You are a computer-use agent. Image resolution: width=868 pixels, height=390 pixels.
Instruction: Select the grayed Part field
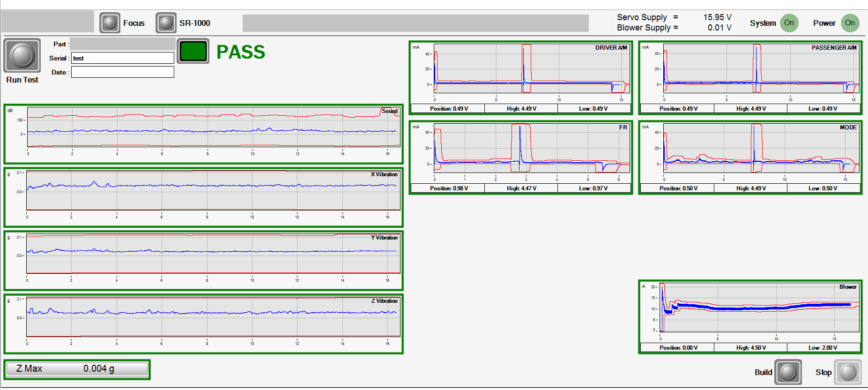(123, 44)
